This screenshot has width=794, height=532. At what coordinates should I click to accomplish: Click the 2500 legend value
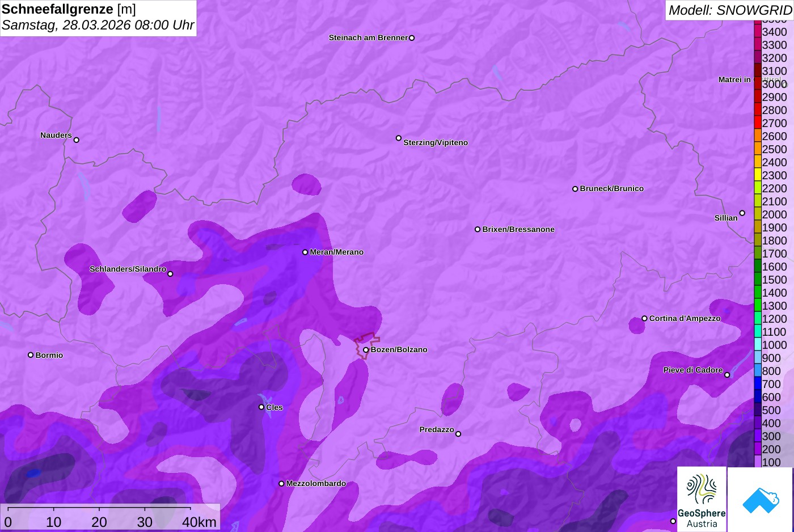pos(775,149)
